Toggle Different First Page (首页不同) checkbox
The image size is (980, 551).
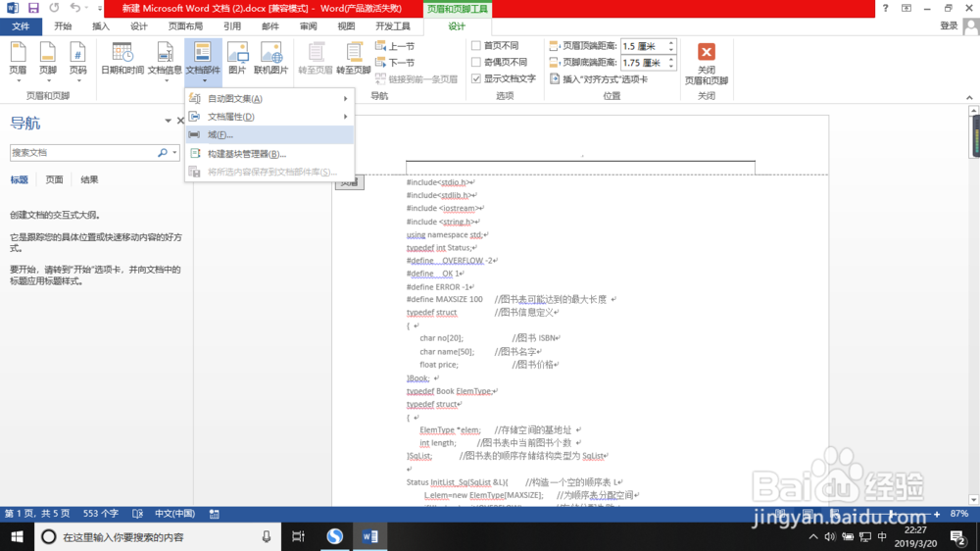(476, 46)
